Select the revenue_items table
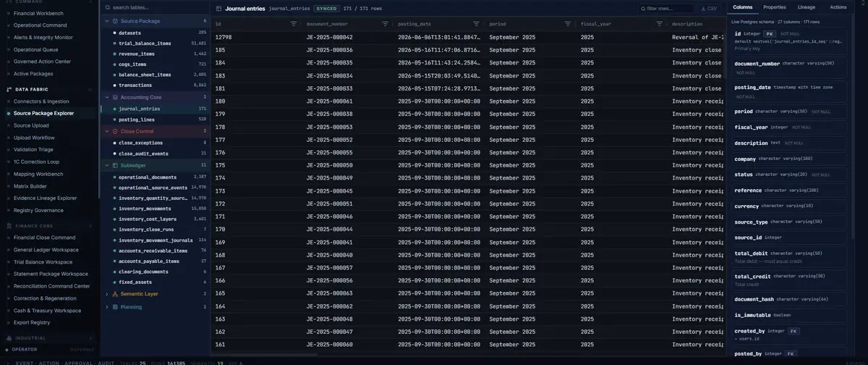 pyautogui.click(x=154, y=54)
